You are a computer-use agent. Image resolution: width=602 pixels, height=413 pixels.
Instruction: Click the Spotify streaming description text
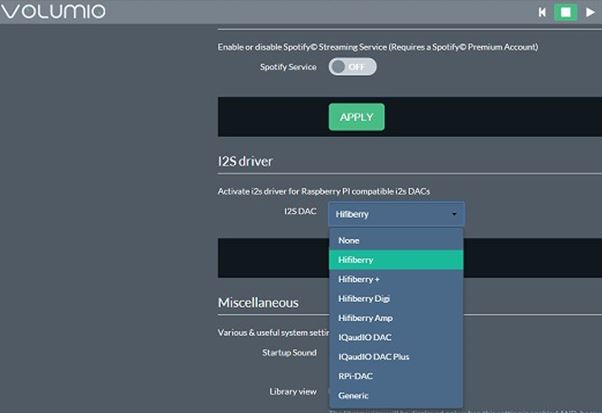pos(378,47)
